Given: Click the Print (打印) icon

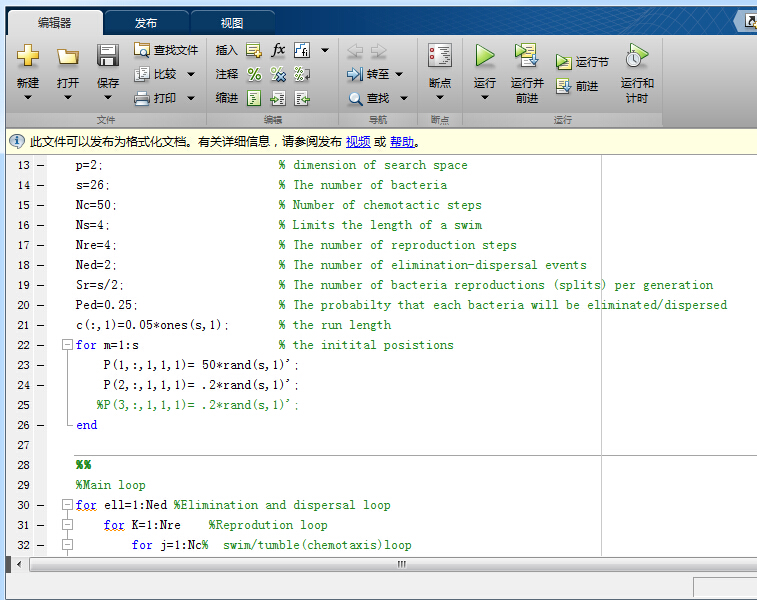Looking at the screenshot, I should pyautogui.click(x=142, y=98).
